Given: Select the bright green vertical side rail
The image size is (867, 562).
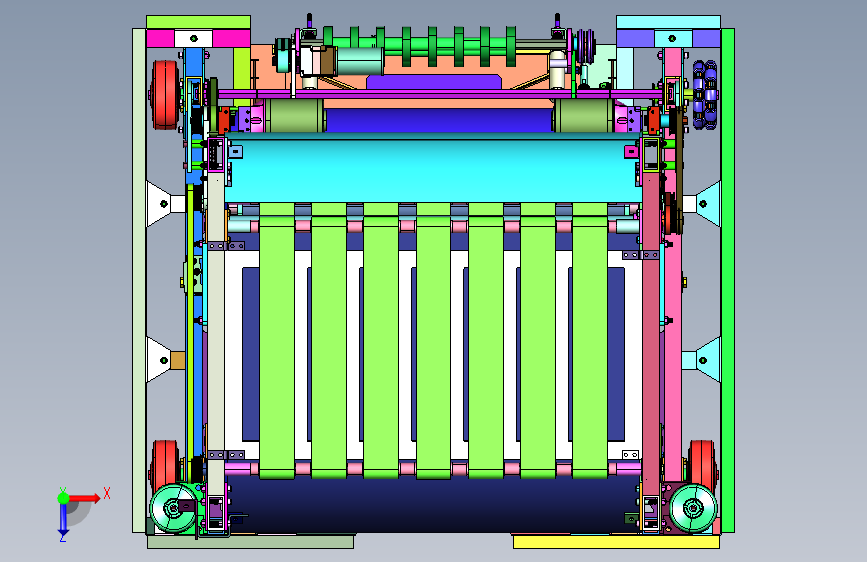Looking at the screenshot, I should pos(728,280).
